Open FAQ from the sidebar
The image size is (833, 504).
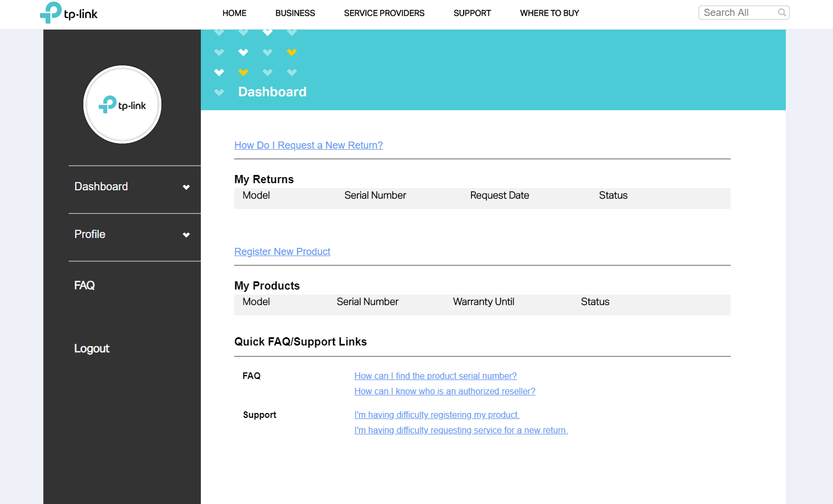pos(85,285)
